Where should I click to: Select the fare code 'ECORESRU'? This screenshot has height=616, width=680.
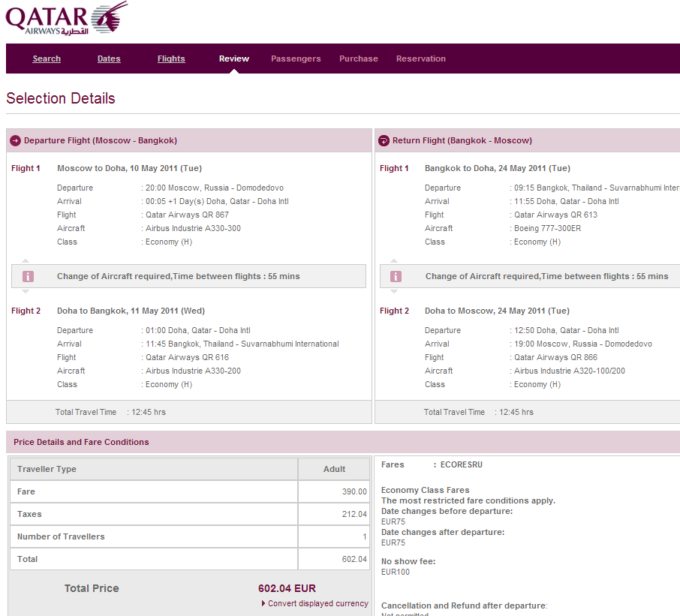(462, 464)
